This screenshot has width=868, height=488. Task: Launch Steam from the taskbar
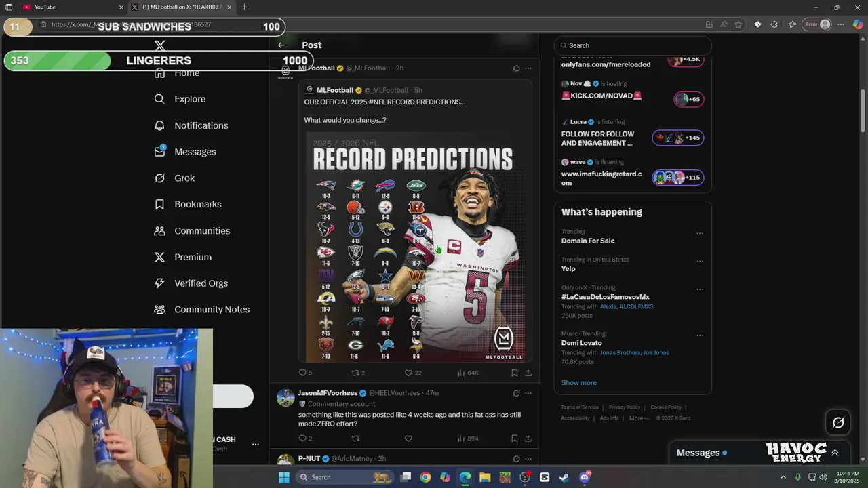tap(564, 477)
